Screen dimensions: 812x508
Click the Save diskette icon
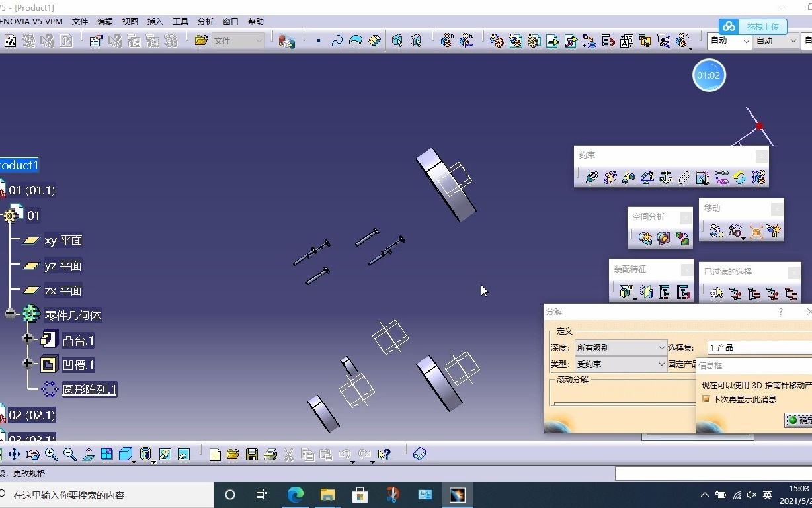point(251,454)
